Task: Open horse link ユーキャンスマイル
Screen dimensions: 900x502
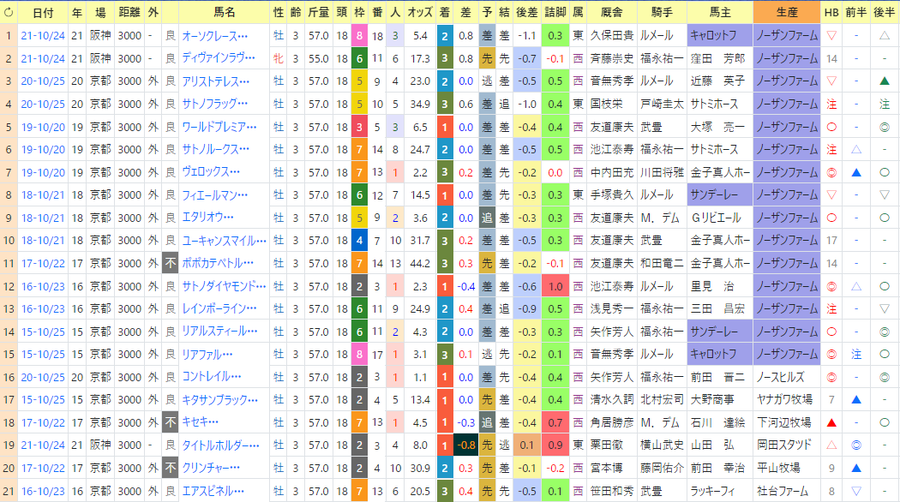Action: pos(224,240)
